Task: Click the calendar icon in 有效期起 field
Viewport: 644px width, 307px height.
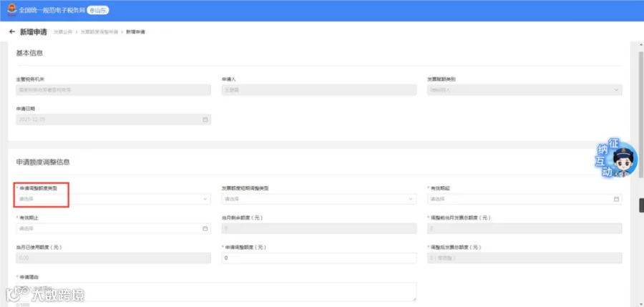Action: tap(616, 199)
